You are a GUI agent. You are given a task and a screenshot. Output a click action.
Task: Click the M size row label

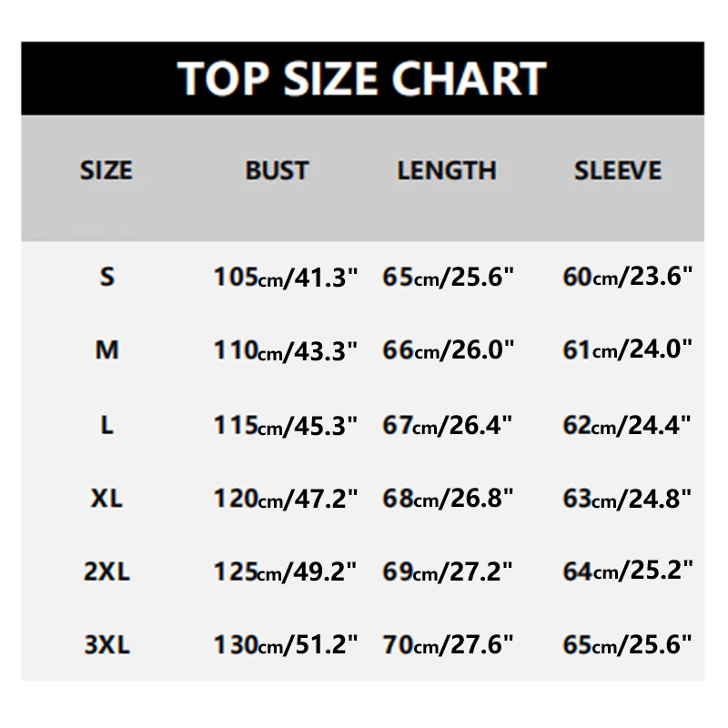tap(107, 349)
